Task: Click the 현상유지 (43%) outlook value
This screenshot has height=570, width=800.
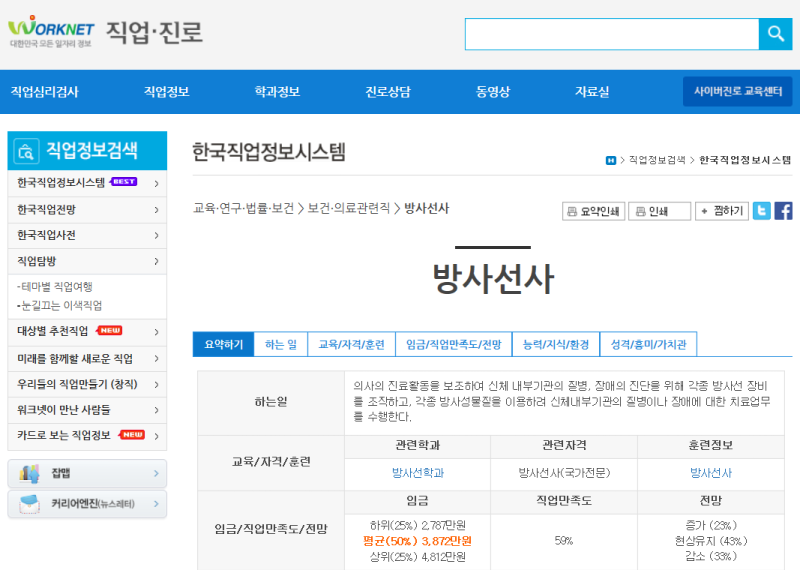Action: pos(711,541)
